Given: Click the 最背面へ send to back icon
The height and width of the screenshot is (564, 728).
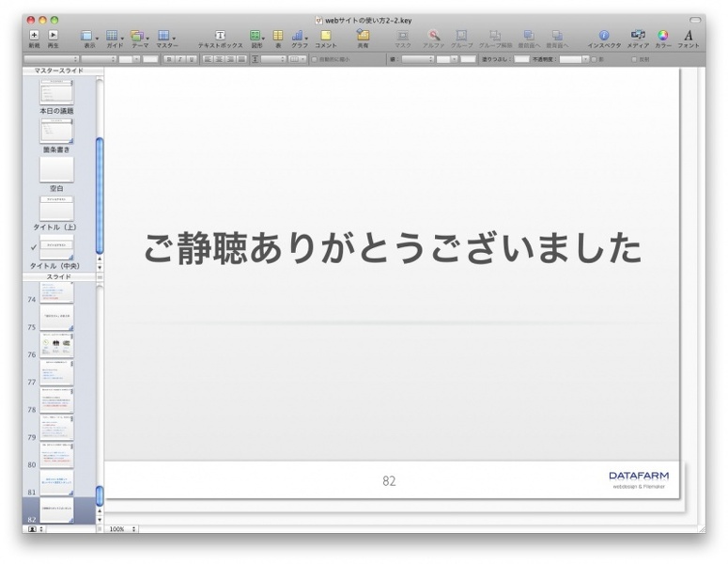Looking at the screenshot, I should point(557,36).
